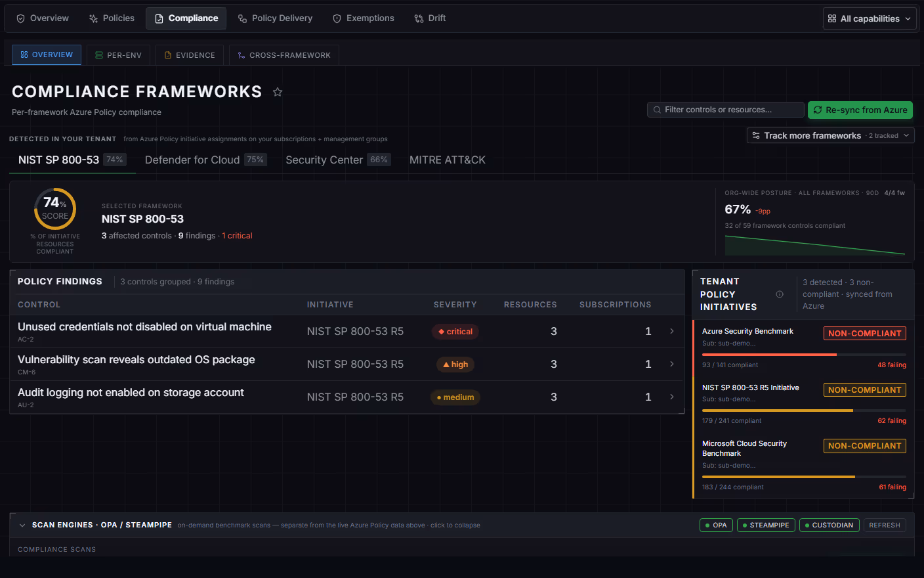Image resolution: width=924 pixels, height=578 pixels.
Task: Click 179 / 241 compliant text
Action: (x=732, y=421)
